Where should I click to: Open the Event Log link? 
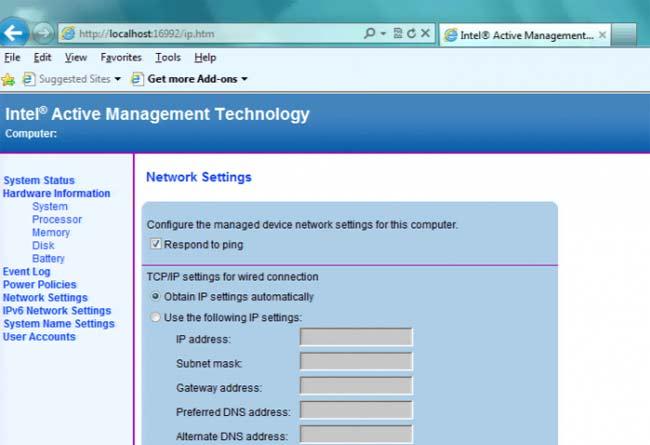tap(27, 272)
